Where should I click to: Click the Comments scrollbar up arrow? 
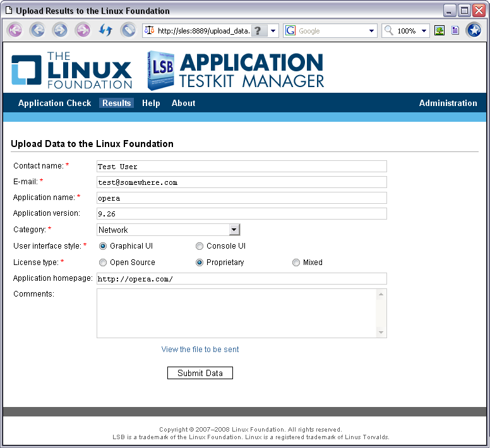[381, 294]
